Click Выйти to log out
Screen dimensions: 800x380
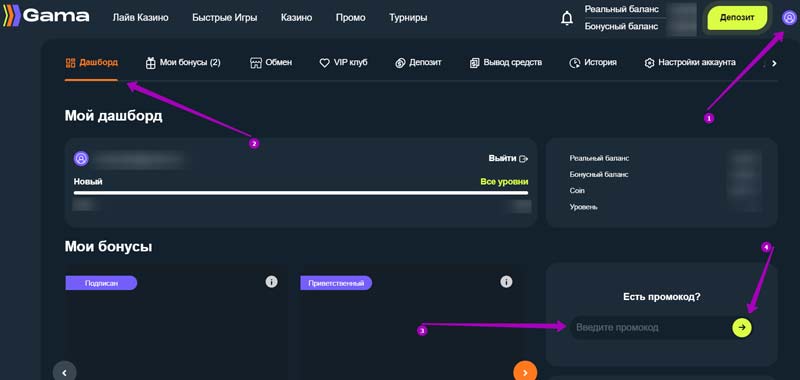pos(508,159)
